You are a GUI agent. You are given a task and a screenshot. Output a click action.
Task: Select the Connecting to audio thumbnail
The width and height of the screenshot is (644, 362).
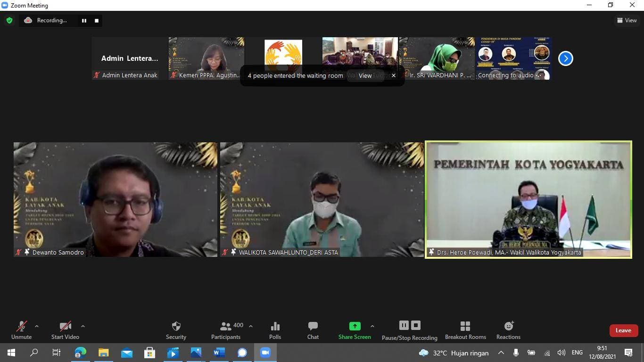tap(514, 58)
